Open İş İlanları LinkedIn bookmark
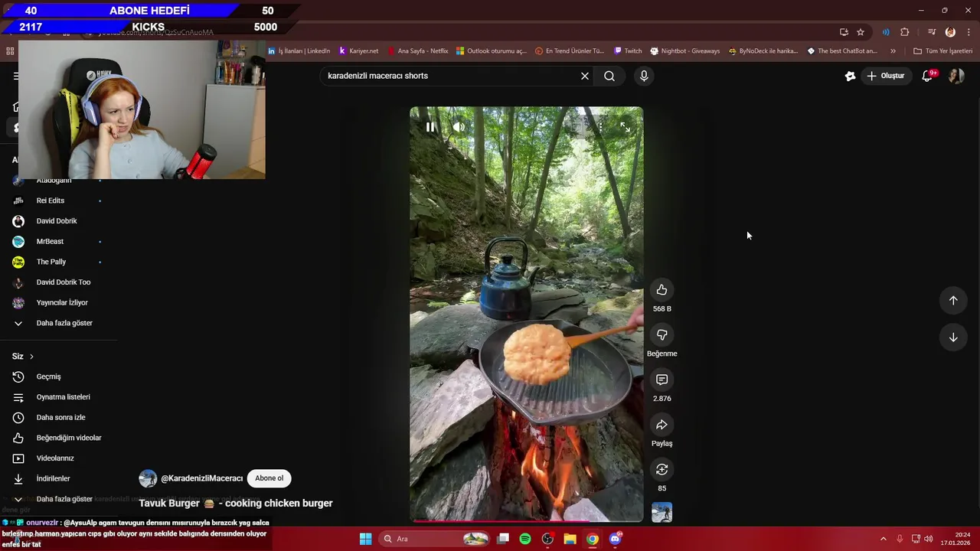 [299, 51]
